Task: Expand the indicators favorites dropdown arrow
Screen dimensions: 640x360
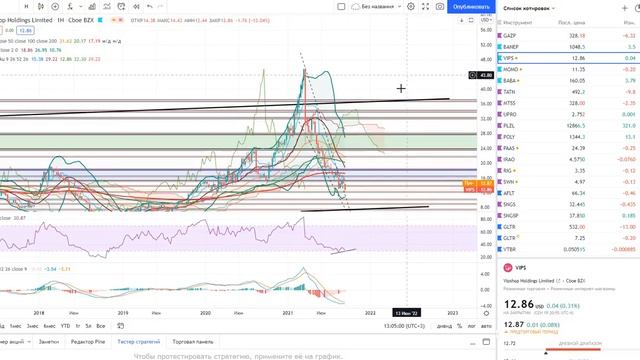Action: click(80, 7)
